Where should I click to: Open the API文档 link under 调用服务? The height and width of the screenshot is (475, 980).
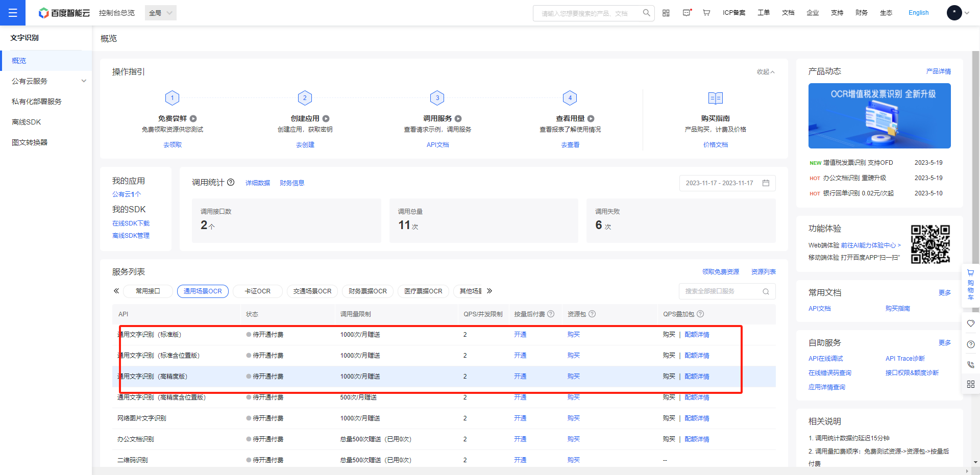(438, 145)
